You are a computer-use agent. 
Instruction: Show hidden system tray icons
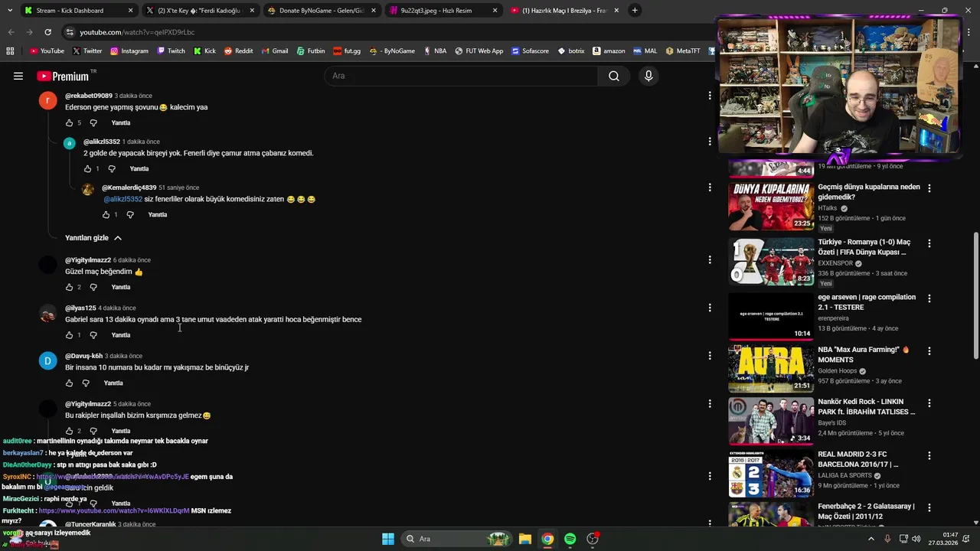[871, 539]
